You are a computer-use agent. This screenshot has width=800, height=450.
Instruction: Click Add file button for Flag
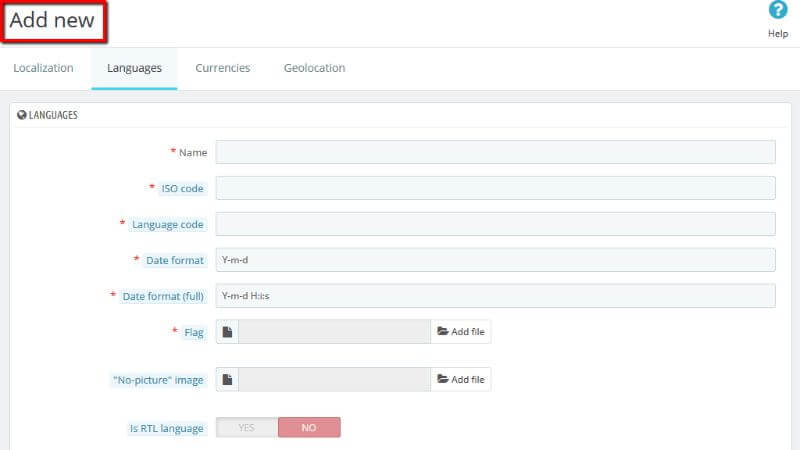(461, 332)
